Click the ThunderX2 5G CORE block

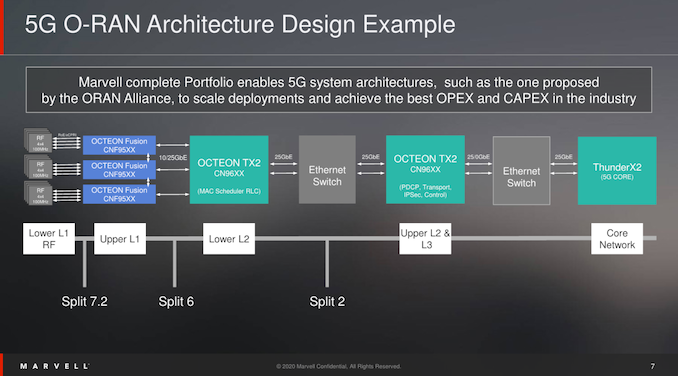617,171
